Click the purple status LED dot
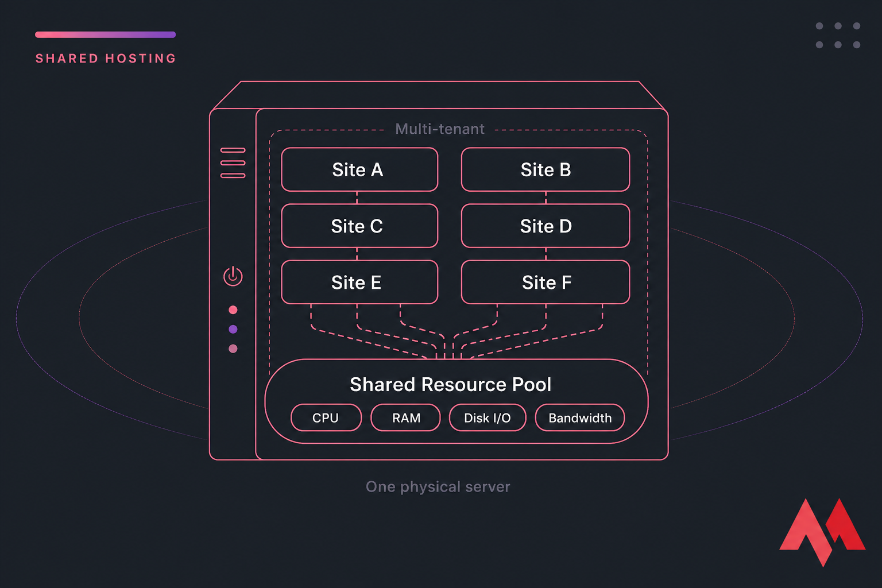Image resolution: width=882 pixels, height=588 pixels. click(233, 329)
